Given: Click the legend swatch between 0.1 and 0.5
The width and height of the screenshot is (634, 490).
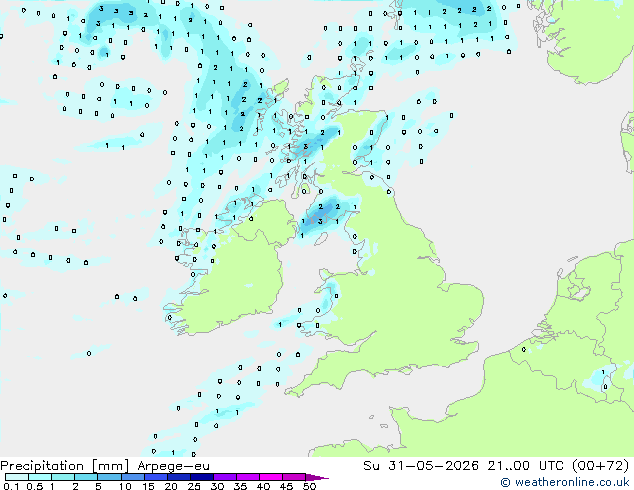Looking at the screenshot, I should tap(17, 477).
